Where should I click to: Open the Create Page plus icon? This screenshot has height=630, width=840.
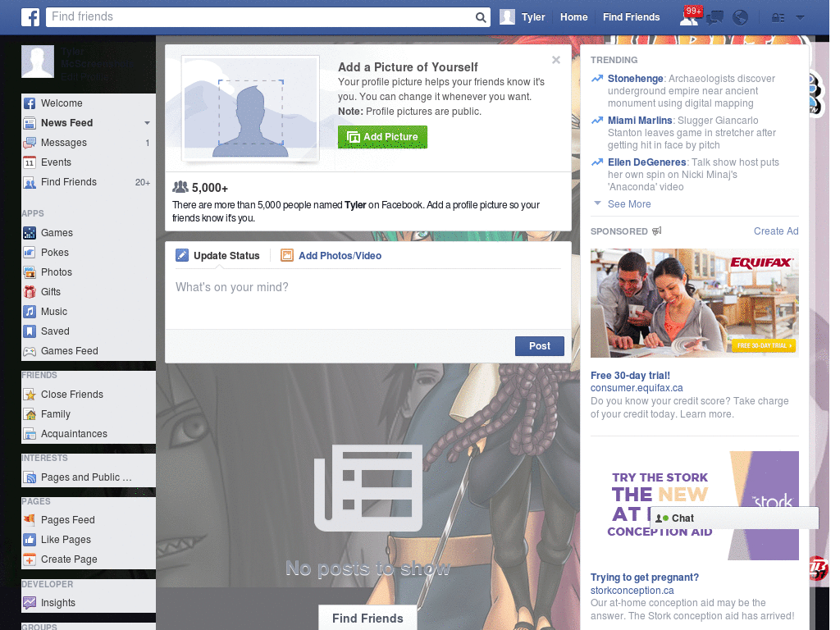[x=30, y=559]
